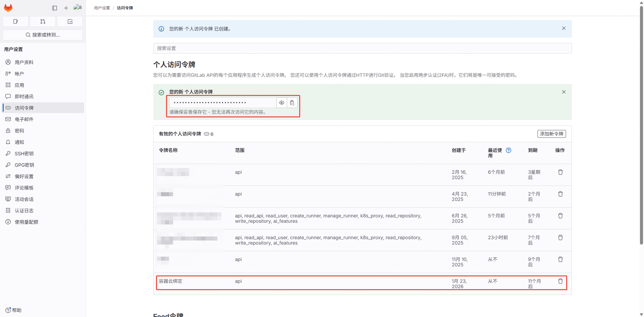Delete the token created 2月 16, 2025

560,172
